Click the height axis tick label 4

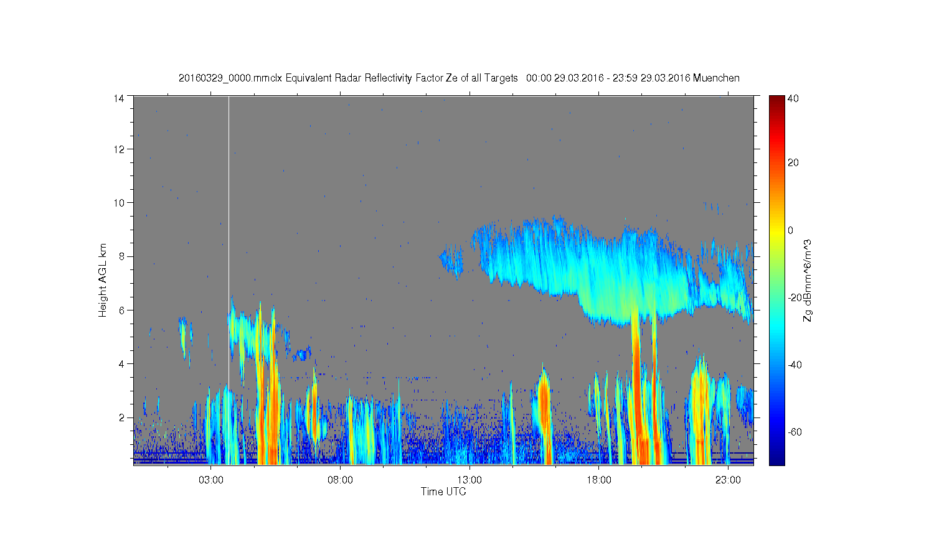(x=121, y=363)
